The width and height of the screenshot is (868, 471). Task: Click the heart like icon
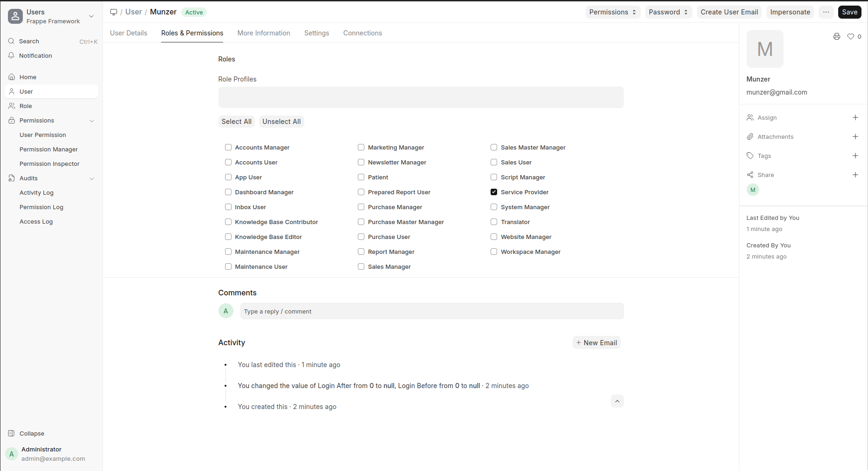[851, 36]
